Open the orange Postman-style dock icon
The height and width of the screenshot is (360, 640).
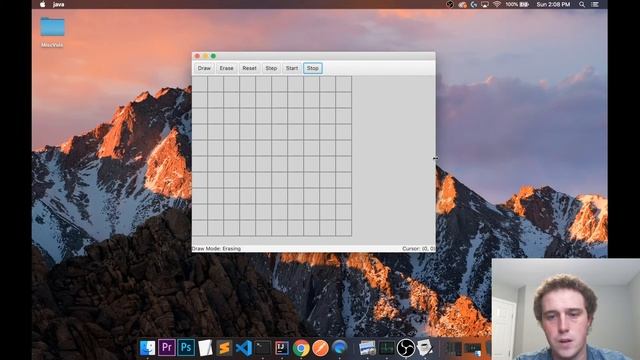point(320,348)
